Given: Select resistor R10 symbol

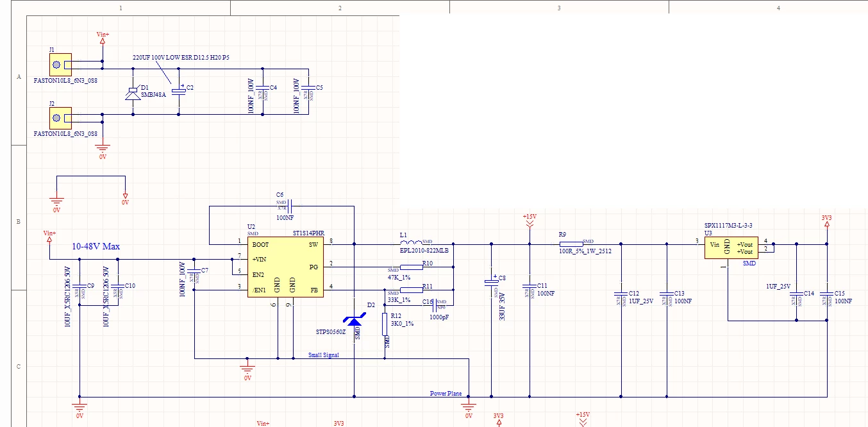Looking at the screenshot, I should 411,267.
